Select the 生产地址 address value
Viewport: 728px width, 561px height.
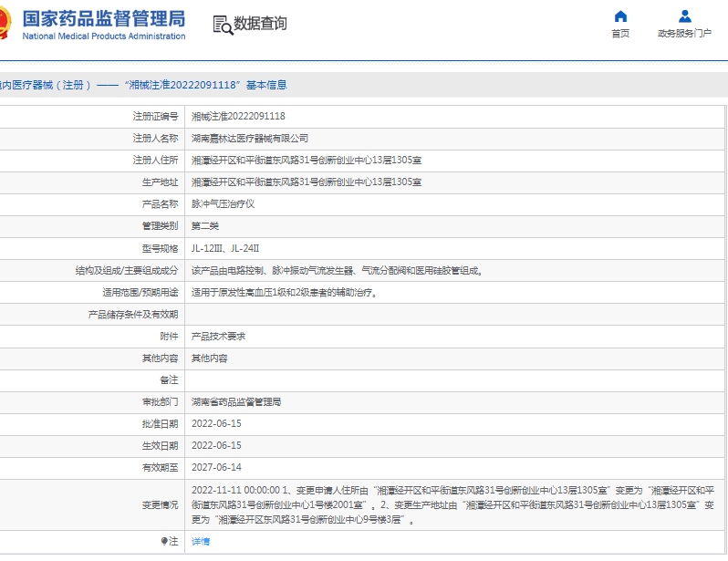point(307,182)
